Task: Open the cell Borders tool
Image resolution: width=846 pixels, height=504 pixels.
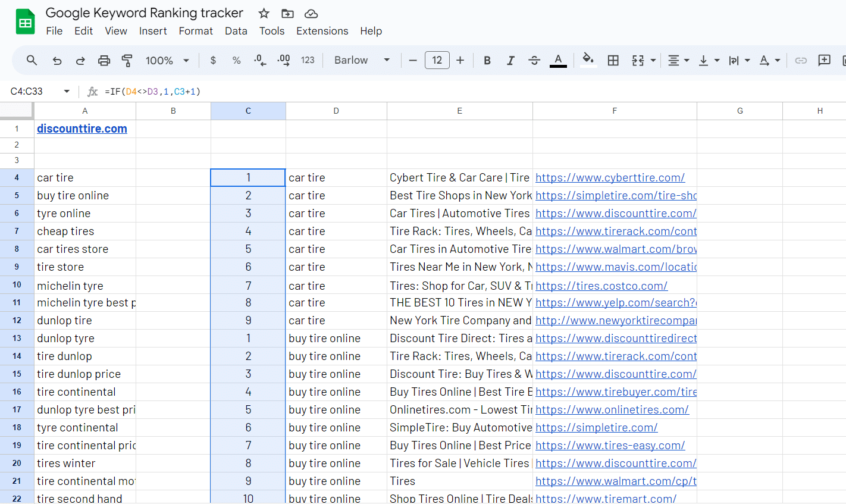Action: [x=613, y=60]
